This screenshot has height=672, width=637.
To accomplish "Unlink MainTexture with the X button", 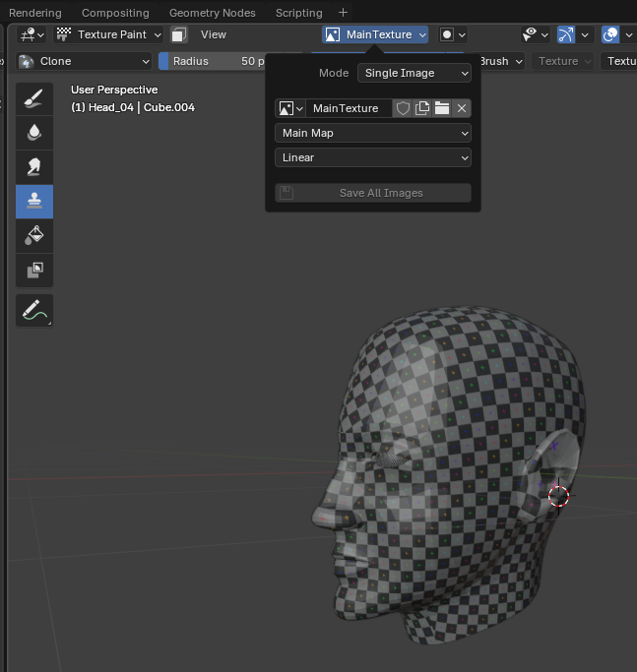I will [x=462, y=108].
